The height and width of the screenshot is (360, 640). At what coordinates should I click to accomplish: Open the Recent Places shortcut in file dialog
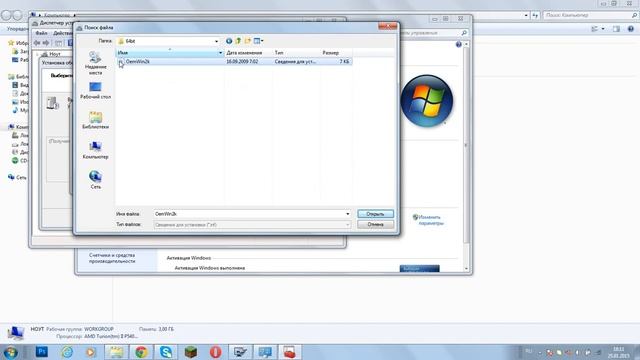pyautogui.click(x=95, y=63)
